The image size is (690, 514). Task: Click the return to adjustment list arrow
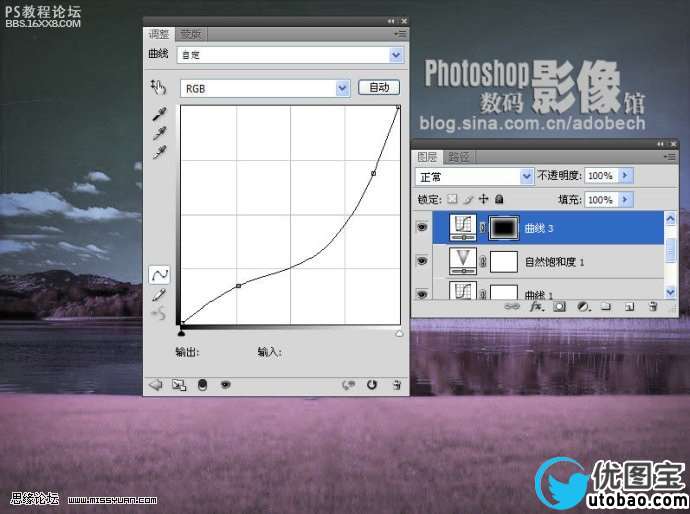coord(155,385)
